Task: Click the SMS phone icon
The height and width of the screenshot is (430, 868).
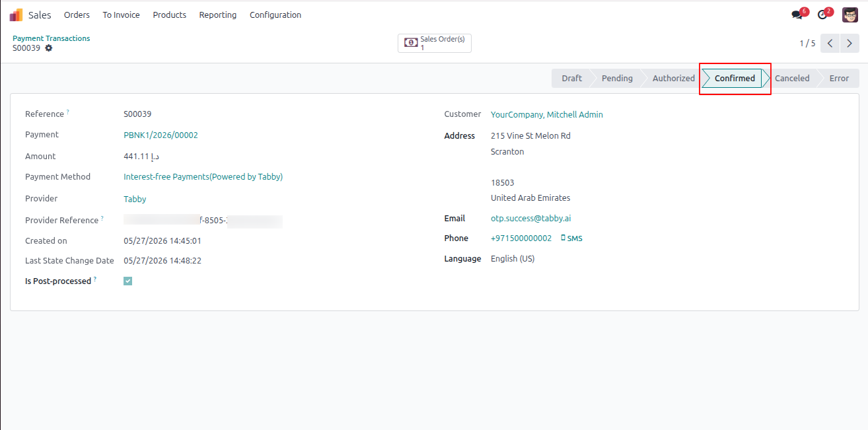Action: (563, 238)
